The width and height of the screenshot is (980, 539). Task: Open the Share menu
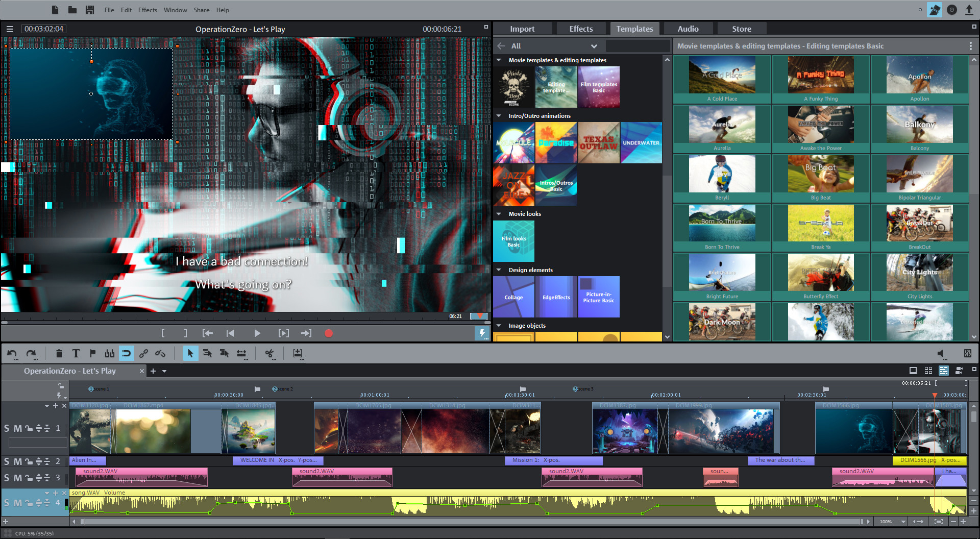[201, 10]
